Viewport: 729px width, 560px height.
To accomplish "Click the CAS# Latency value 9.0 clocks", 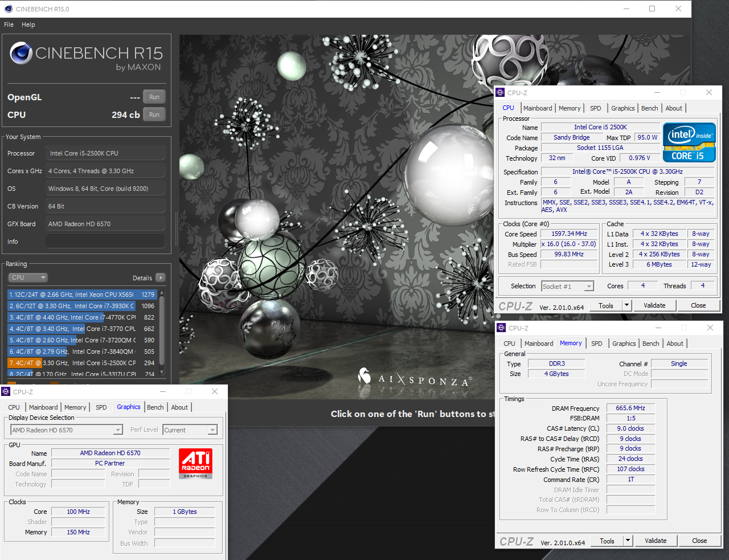I will [x=630, y=428].
